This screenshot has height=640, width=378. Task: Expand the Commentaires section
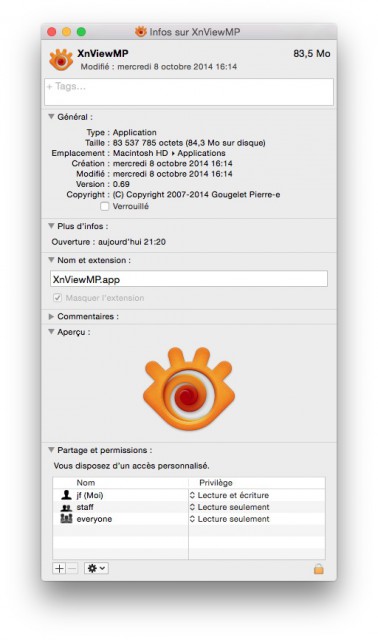51,317
